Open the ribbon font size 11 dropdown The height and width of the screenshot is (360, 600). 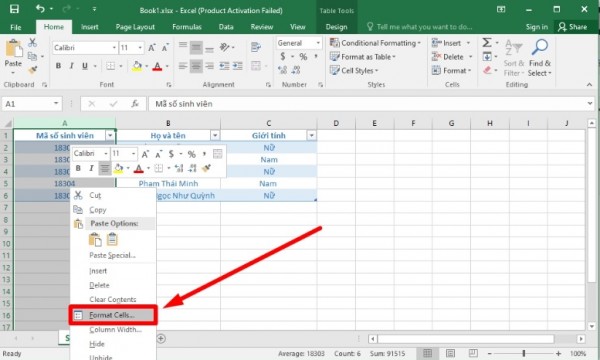[x=140, y=48]
